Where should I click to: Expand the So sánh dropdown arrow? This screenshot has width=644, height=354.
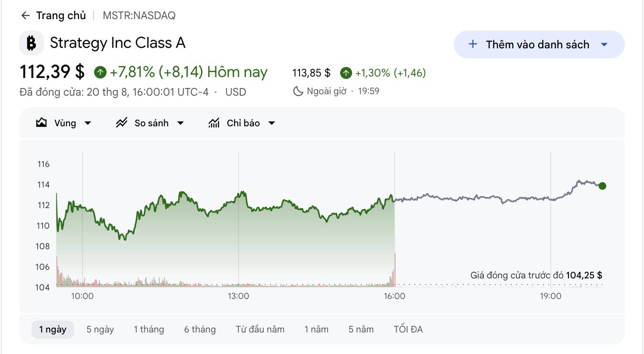tap(181, 123)
